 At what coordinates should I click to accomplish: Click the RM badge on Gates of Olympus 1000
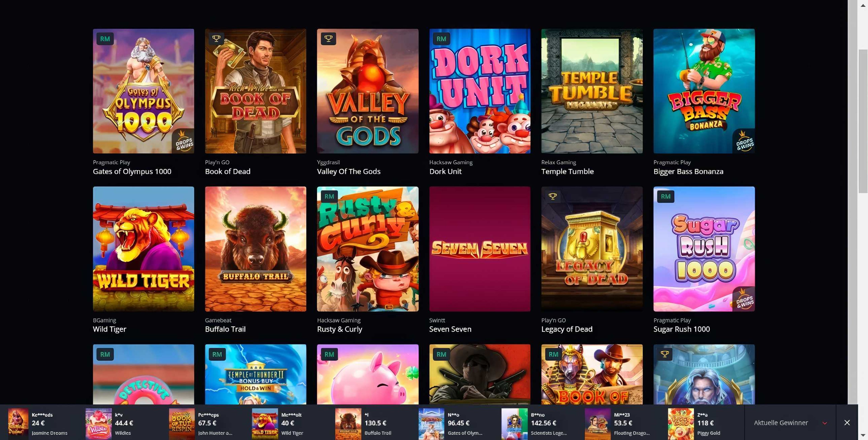(x=105, y=39)
